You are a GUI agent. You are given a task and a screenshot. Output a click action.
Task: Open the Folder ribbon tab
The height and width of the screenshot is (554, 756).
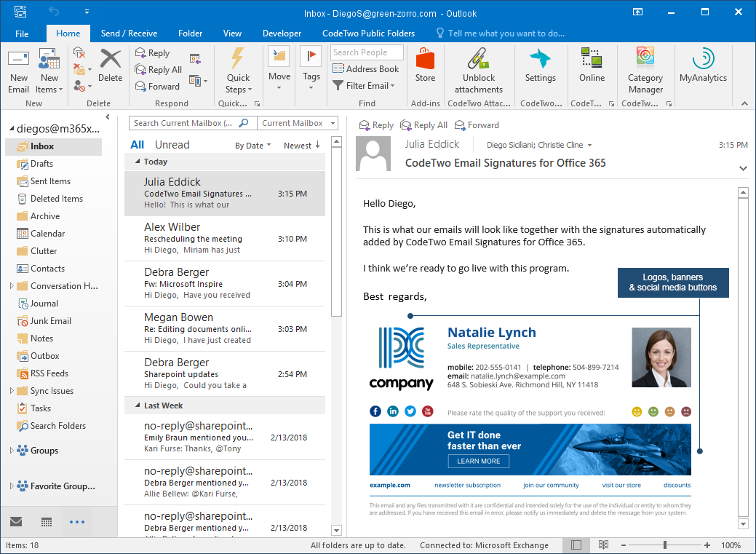pos(190,33)
